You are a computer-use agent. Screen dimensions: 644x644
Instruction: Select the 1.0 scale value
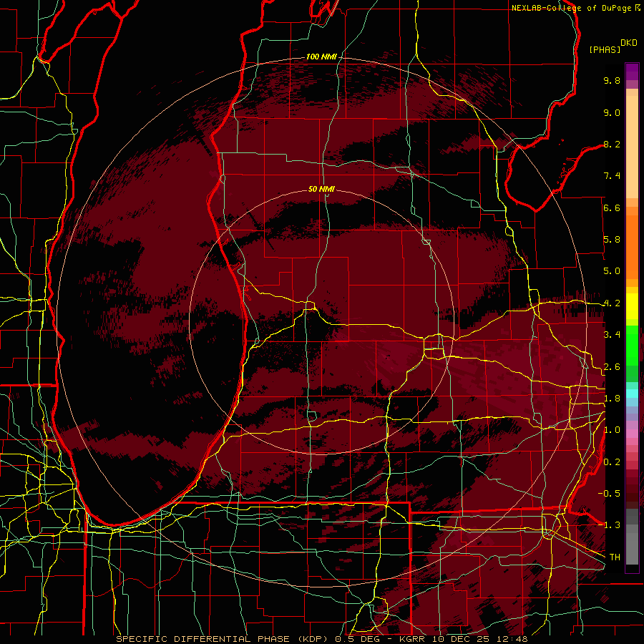pos(612,430)
